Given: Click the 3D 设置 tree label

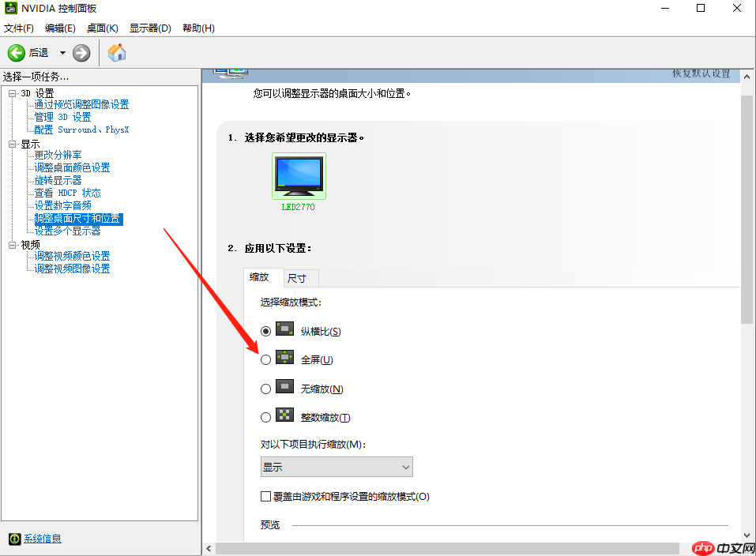Looking at the screenshot, I should (x=37, y=93).
